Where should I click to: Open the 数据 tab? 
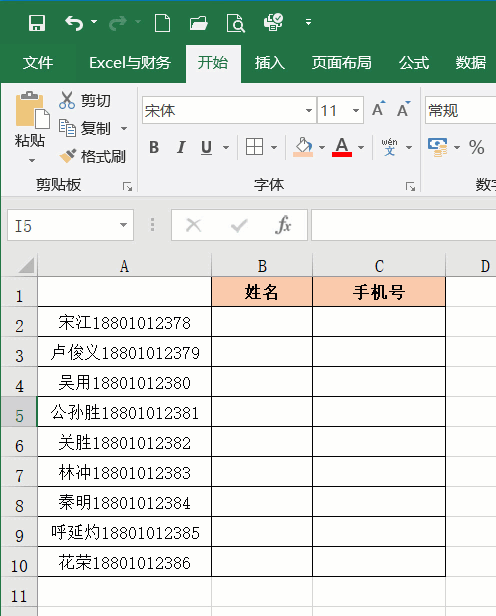pyautogui.click(x=471, y=62)
